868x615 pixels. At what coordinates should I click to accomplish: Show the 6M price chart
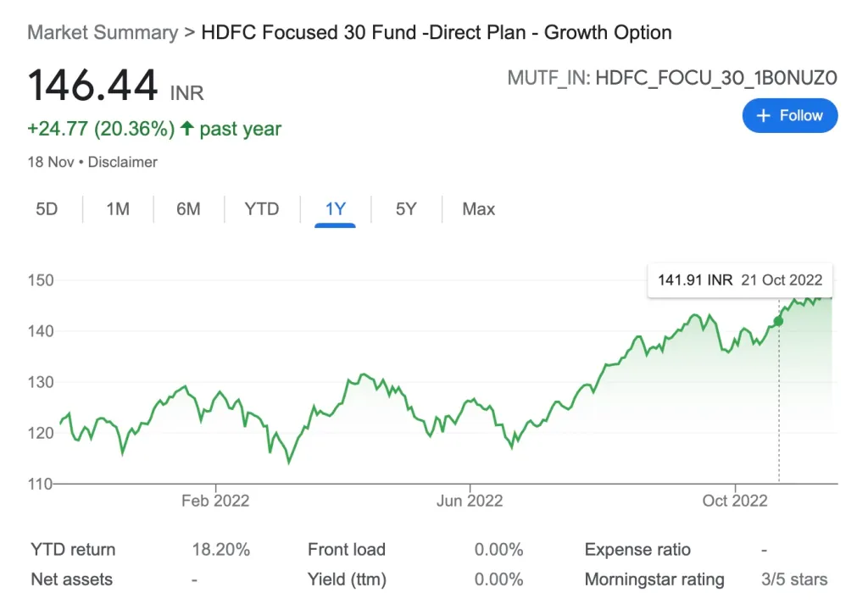[x=188, y=209]
